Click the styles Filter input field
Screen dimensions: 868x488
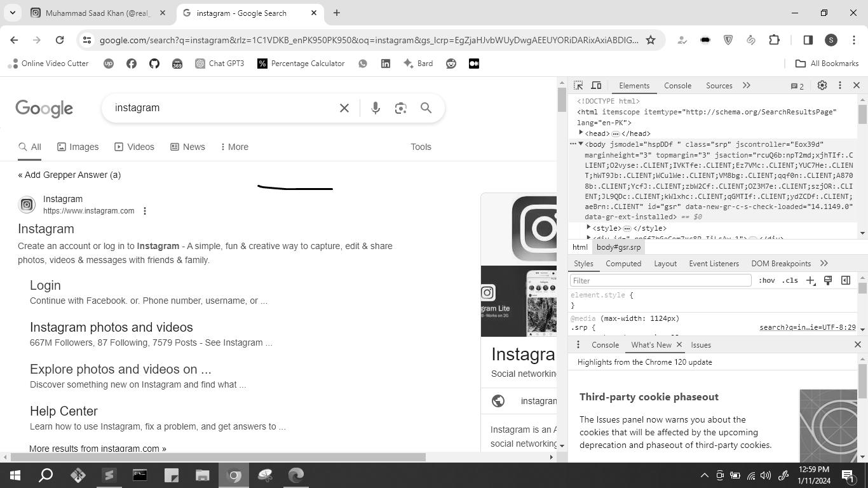(x=660, y=280)
